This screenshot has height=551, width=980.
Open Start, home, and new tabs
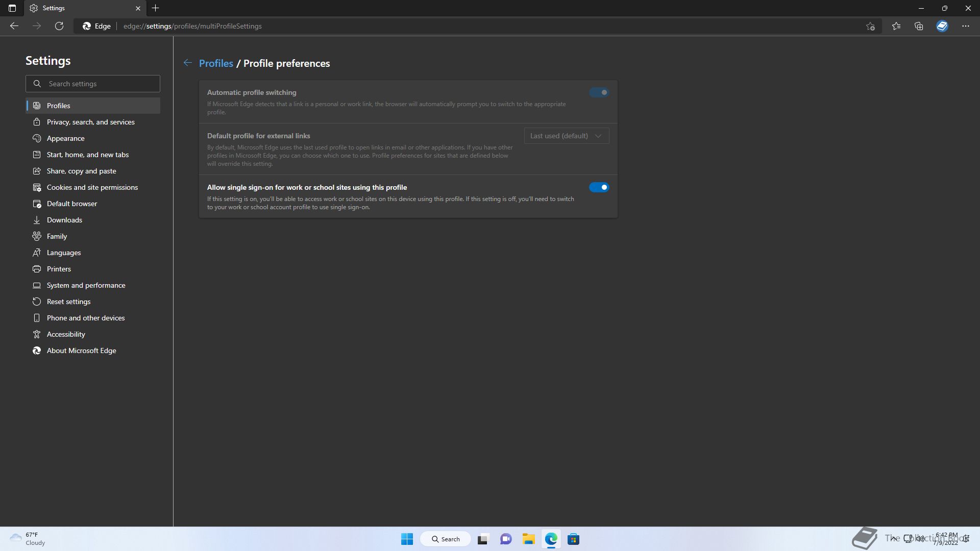coord(93,155)
